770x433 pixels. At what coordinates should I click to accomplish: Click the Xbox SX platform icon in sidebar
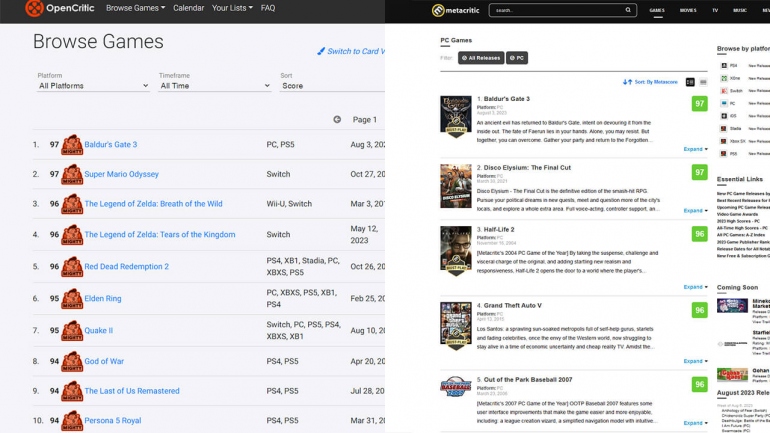tap(724, 141)
